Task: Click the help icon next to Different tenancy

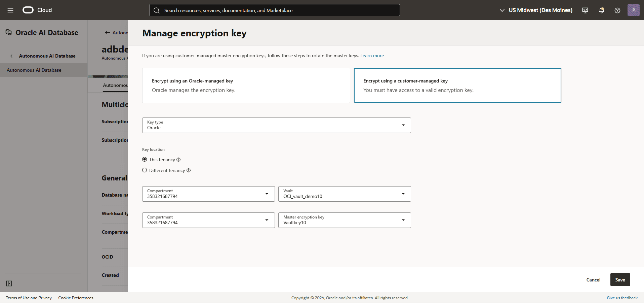Action: [189, 170]
